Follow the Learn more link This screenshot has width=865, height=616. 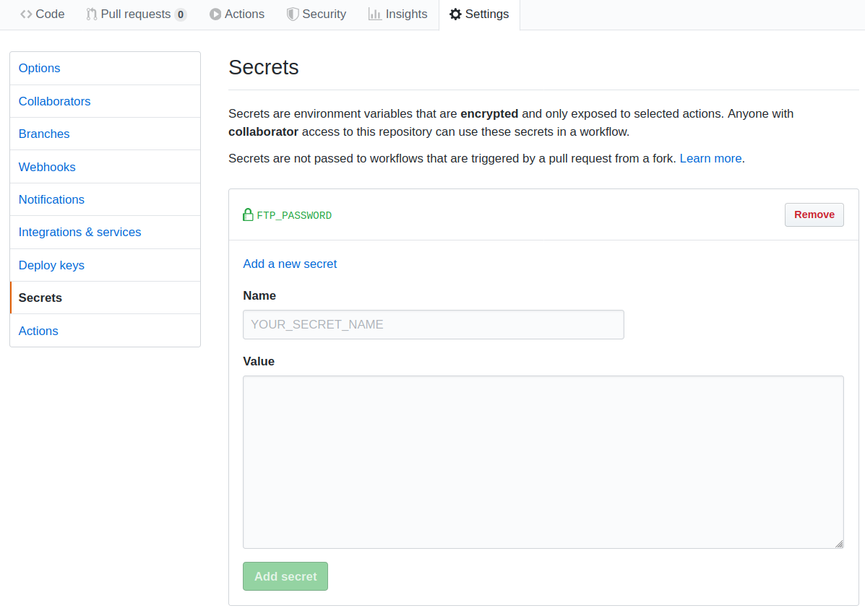tap(710, 159)
